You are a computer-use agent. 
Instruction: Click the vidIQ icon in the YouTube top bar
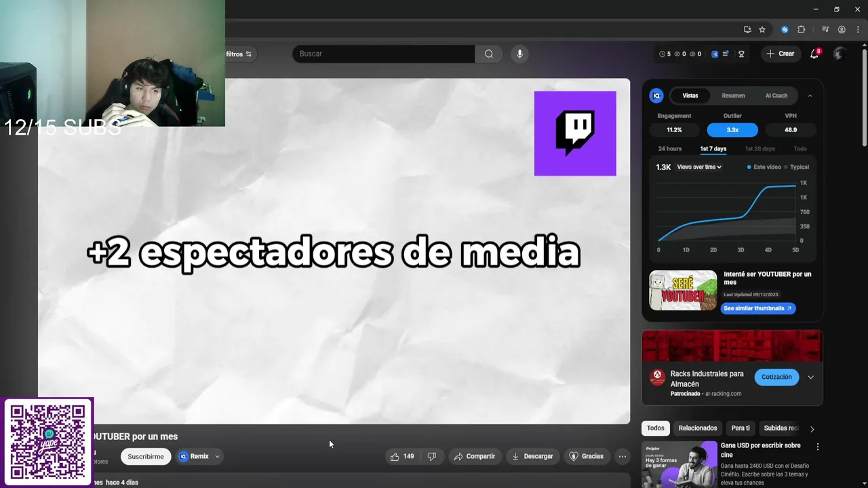715,54
